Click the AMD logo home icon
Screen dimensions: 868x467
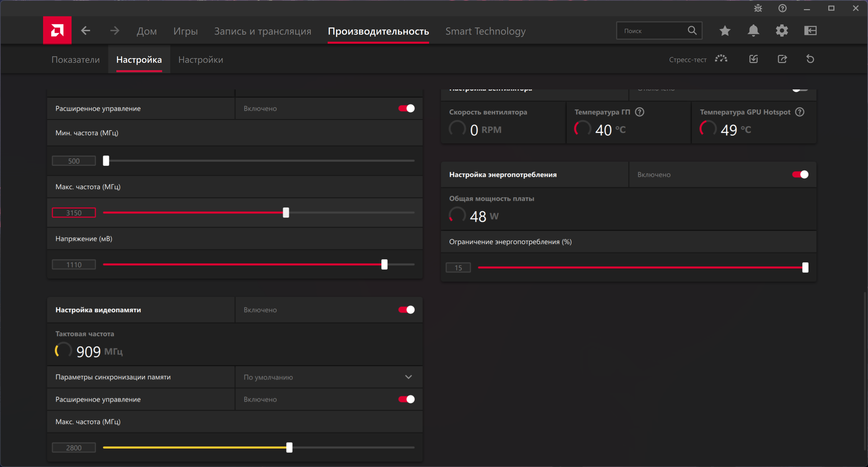57,31
